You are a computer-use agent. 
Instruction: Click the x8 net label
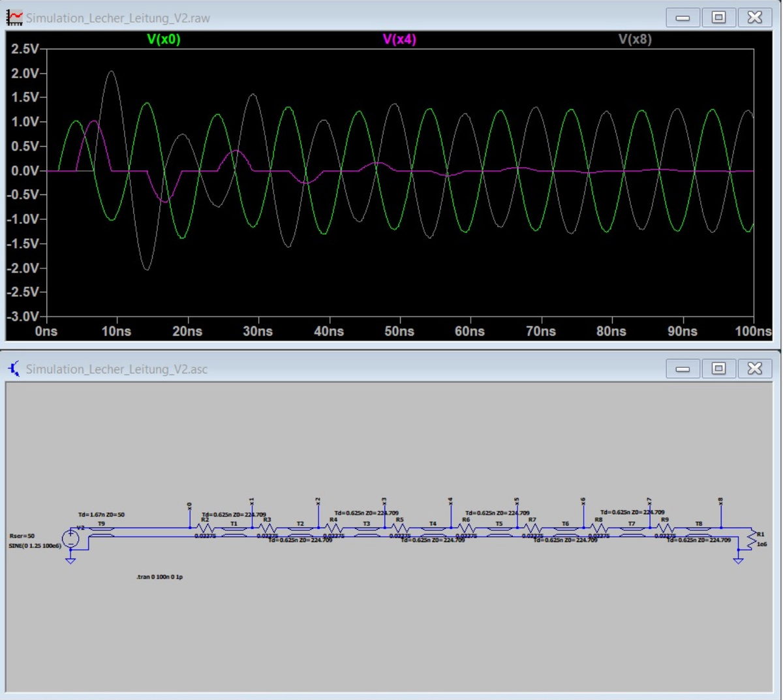[x=720, y=501]
